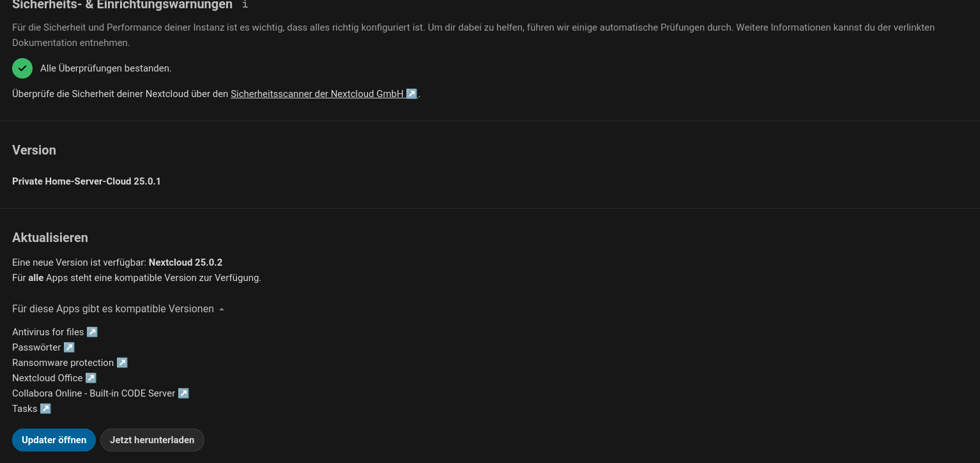980x463 pixels.
Task: Click the 'Alle Überprüfungen bestanden.' status text
Action: coord(106,68)
